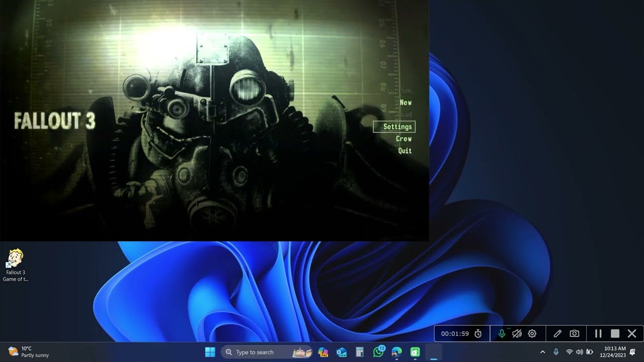Launch Calculator from the taskbar

tap(360, 352)
